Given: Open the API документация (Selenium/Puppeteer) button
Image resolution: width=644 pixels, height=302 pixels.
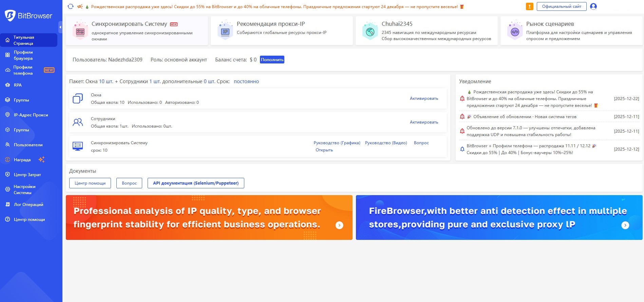Looking at the screenshot, I should pyautogui.click(x=196, y=183).
